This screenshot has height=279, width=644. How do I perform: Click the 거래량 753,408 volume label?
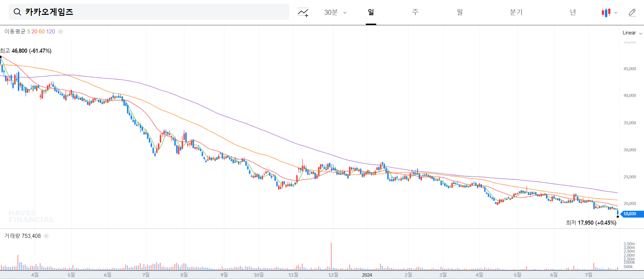pyautogui.click(x=23, y=236)
